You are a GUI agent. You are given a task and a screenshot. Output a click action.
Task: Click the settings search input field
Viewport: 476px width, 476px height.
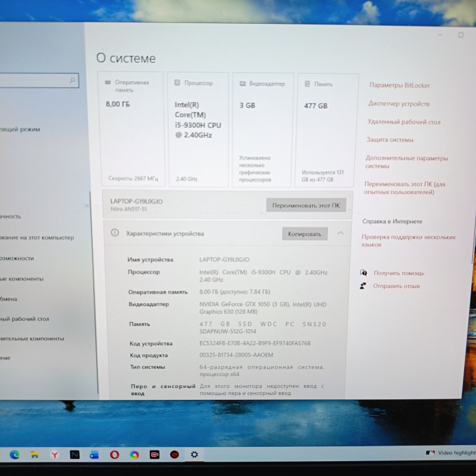coord(38,80)
